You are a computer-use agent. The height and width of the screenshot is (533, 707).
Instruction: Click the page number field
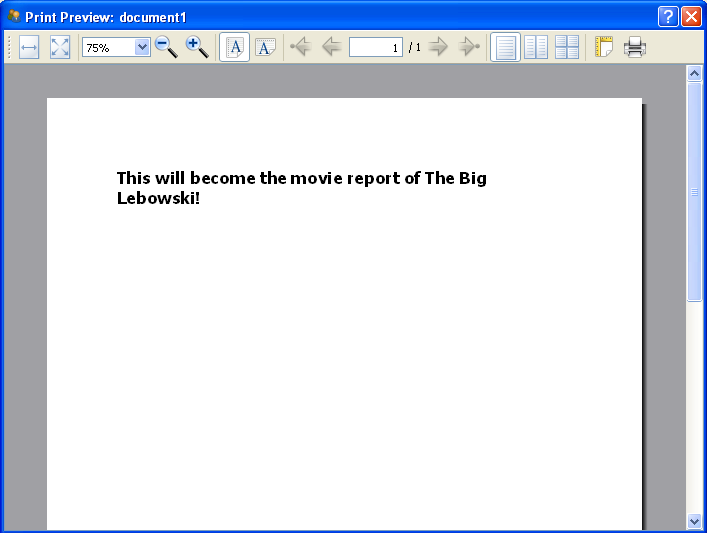click(376, 47)
